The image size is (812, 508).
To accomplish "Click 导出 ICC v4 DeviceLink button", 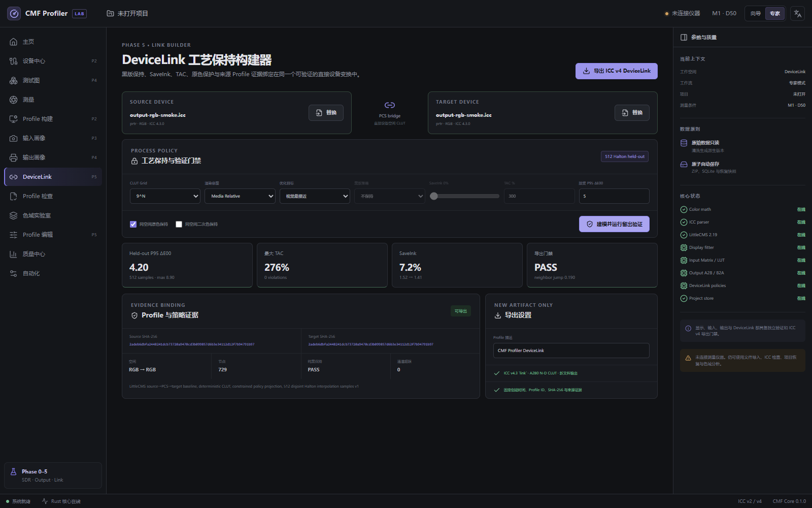I will pos(616,71).
